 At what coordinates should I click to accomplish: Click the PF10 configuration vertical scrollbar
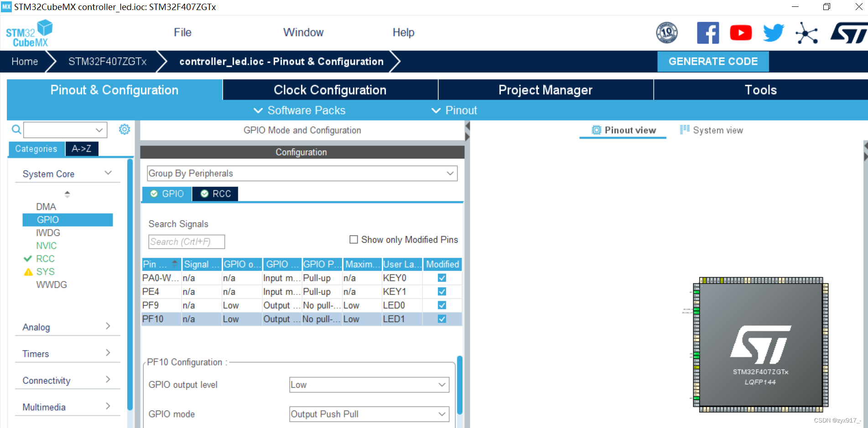[460, 385]
